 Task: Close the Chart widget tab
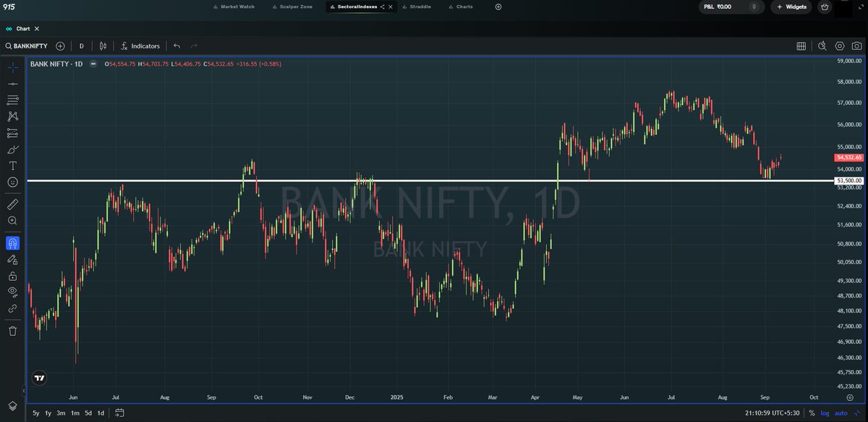(x=37, y=29)
